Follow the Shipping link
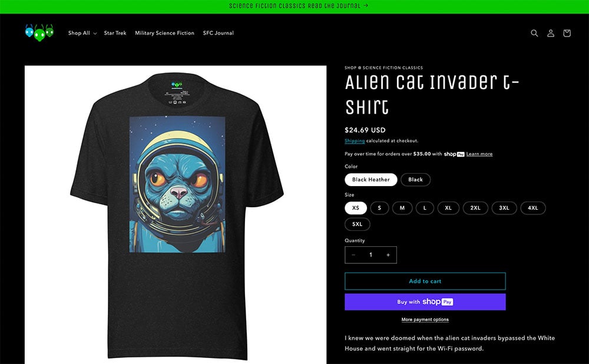589x364 pixels. tap(355, 141)
